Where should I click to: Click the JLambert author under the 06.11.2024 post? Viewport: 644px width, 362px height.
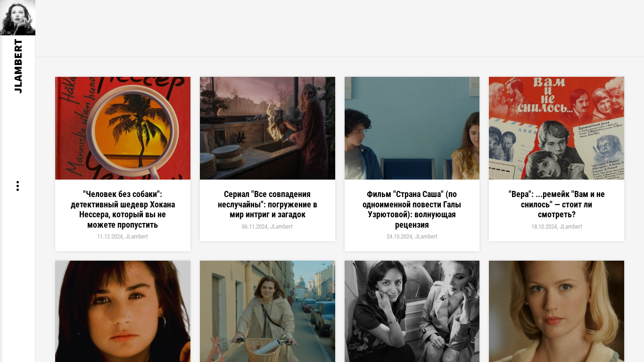tap(281, 227)
